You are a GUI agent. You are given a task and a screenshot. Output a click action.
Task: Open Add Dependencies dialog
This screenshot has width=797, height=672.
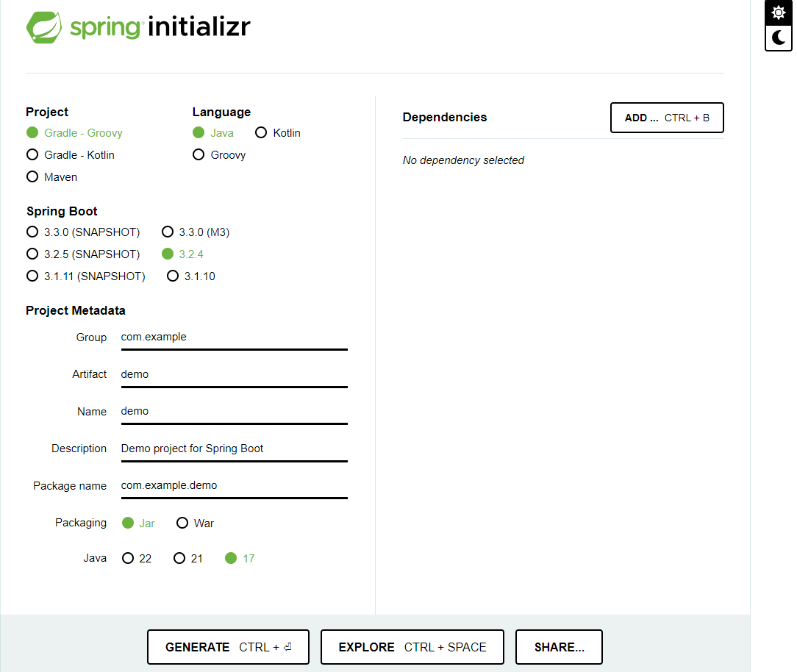(667, 118)
